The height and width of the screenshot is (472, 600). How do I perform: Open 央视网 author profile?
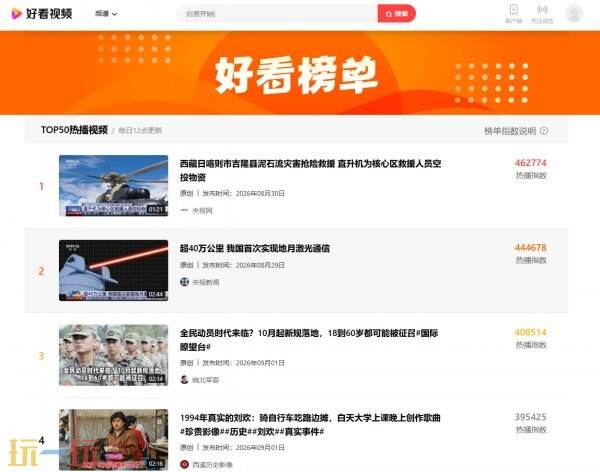click(202, 211)
